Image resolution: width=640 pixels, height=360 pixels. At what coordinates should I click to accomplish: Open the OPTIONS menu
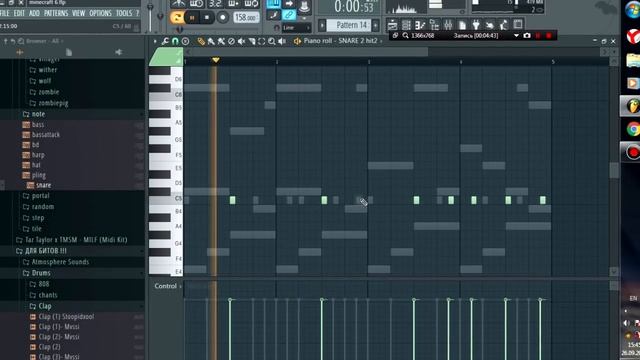tap(100, 13)
